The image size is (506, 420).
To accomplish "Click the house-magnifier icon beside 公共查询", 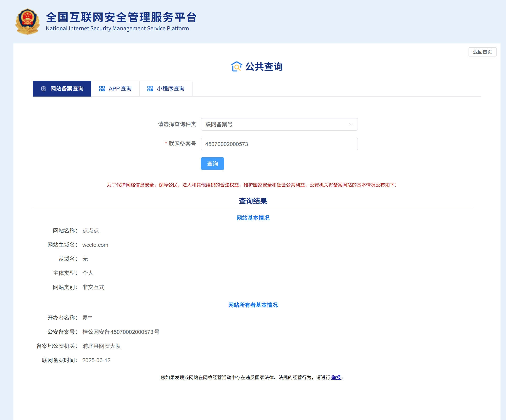I will pos(236,66).
